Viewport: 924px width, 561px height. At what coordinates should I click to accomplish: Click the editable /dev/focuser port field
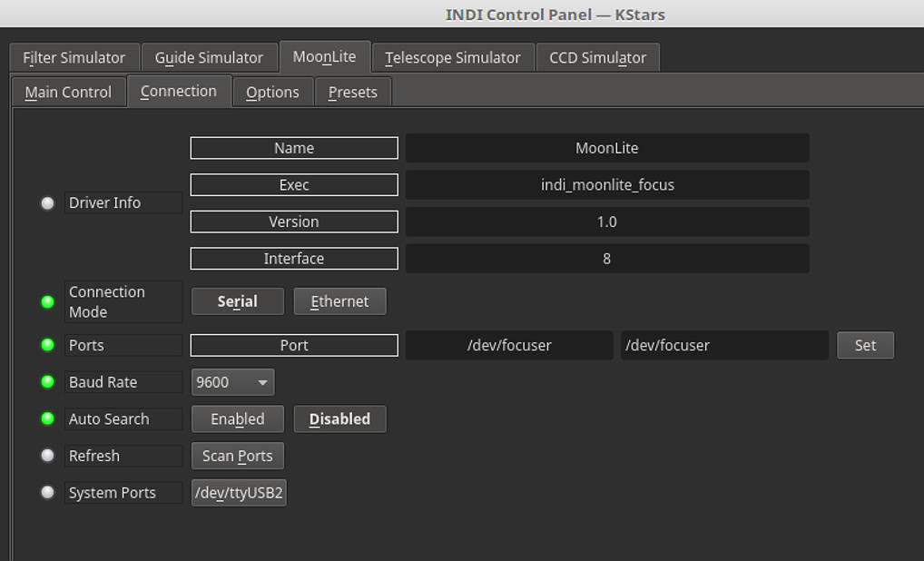pyautogui.click(x=723, y=345)
